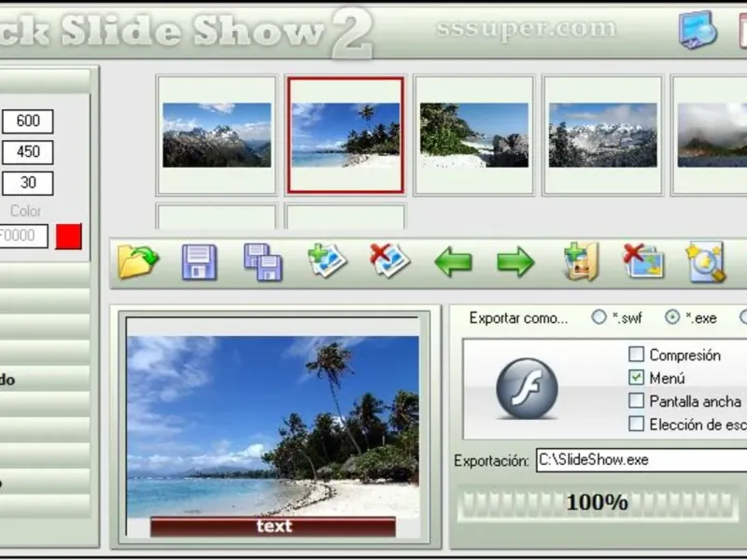Enable the Pantalla ancha checkbox
Image resolution: width=747 pixels, height=560 pixels.
pos(636,401)
